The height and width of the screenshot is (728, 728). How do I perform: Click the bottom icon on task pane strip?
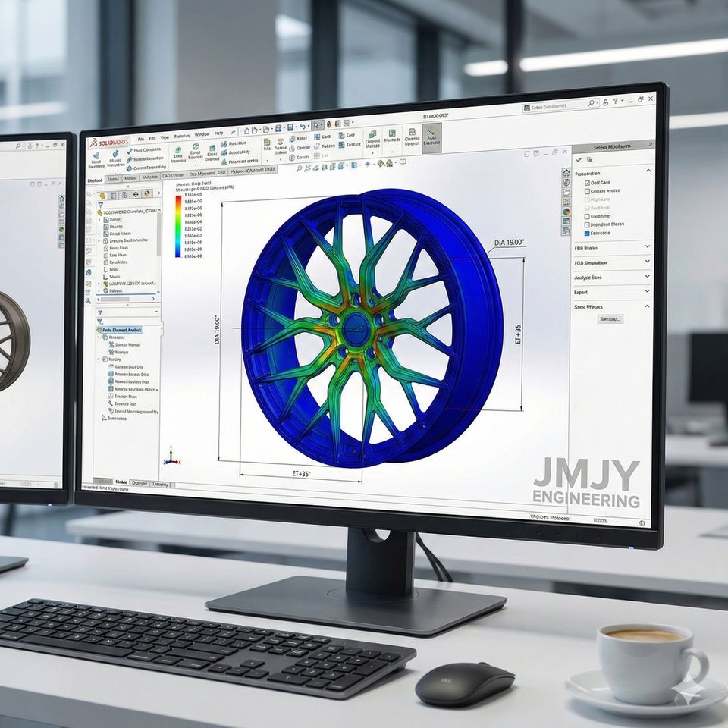tap(566, 231)
